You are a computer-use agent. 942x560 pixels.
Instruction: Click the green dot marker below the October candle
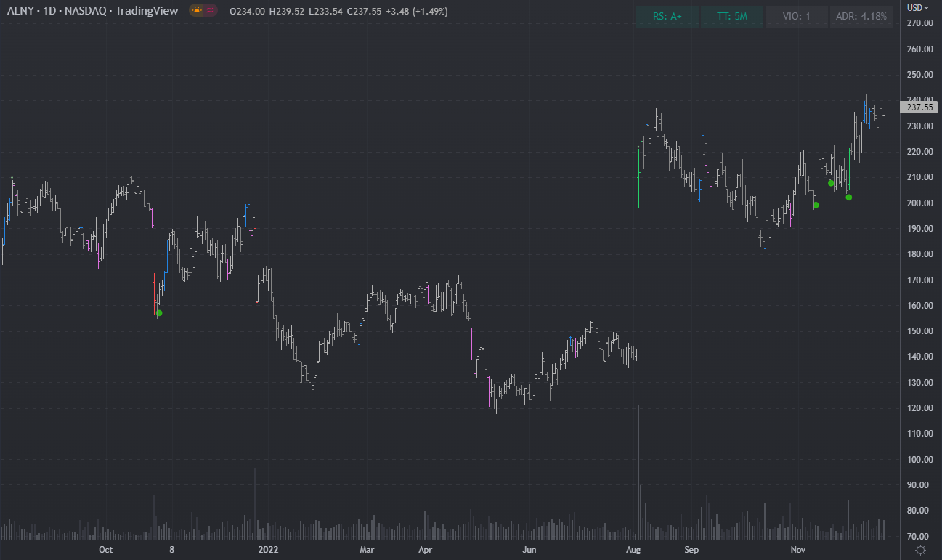(x=159, y=313)
